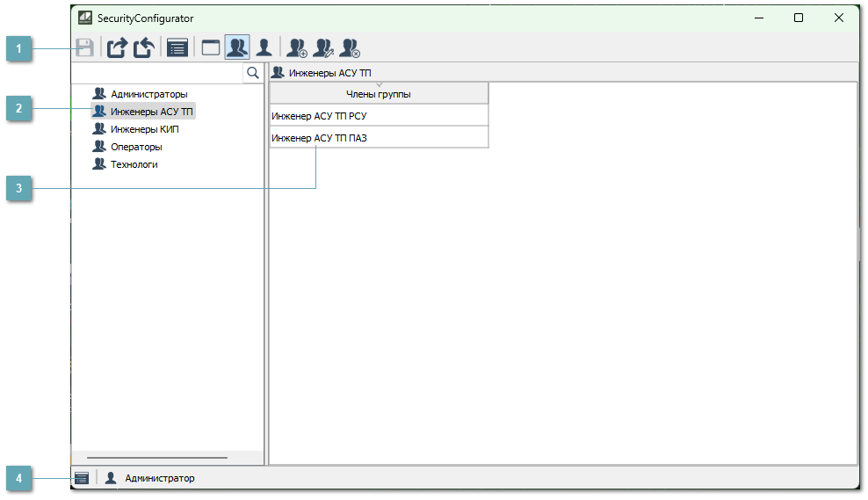Image resolution: width=868 pixels, height=500 pixels.
Task: Select the Инженеры АСУ ТП group
Action: click(x=151, y=112)
